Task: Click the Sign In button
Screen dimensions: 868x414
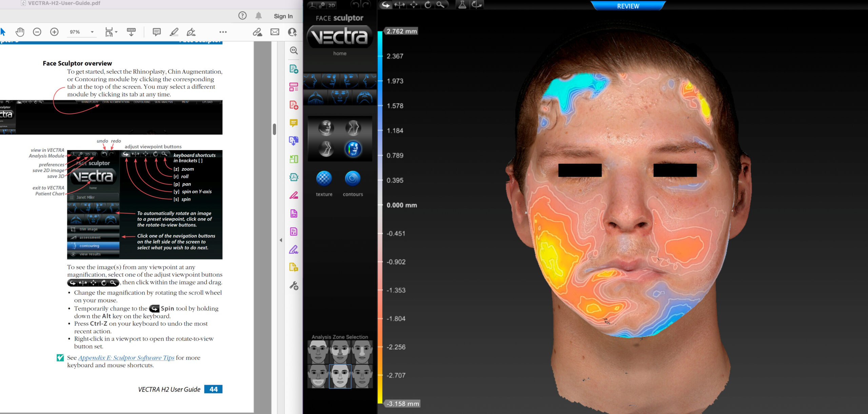Action: pyautogui.click(x=283, y=16)
